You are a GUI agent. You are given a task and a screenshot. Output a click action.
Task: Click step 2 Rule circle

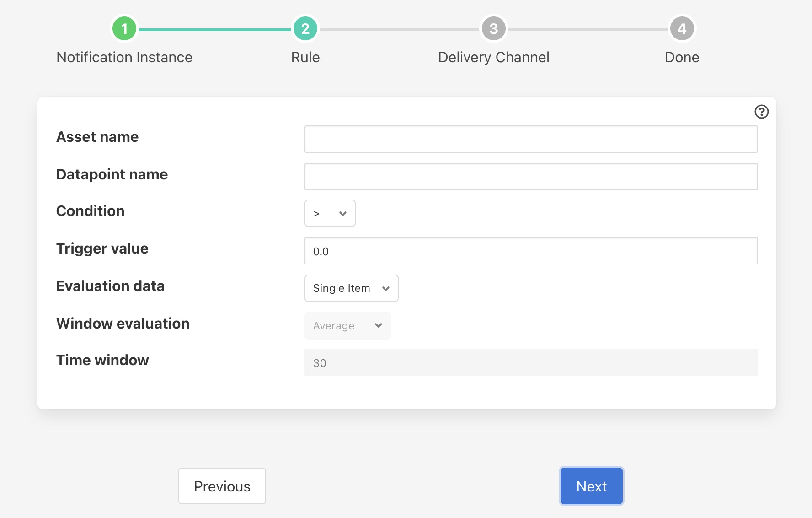tap(305, 29)
